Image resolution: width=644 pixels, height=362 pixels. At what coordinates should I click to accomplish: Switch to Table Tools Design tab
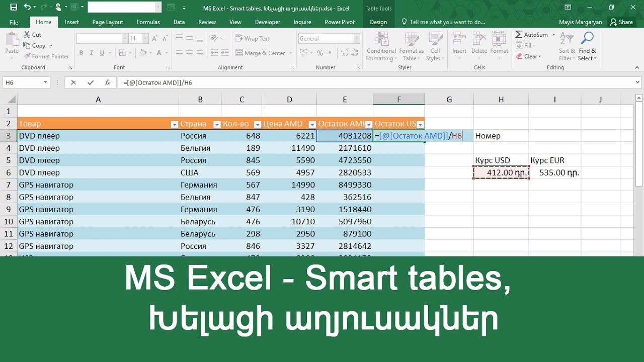click(x=378, y=22)
